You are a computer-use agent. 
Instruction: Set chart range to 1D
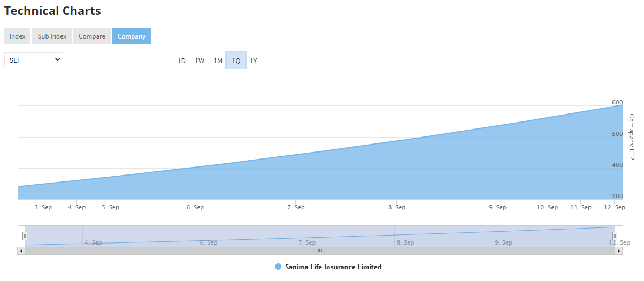(181, 61)
